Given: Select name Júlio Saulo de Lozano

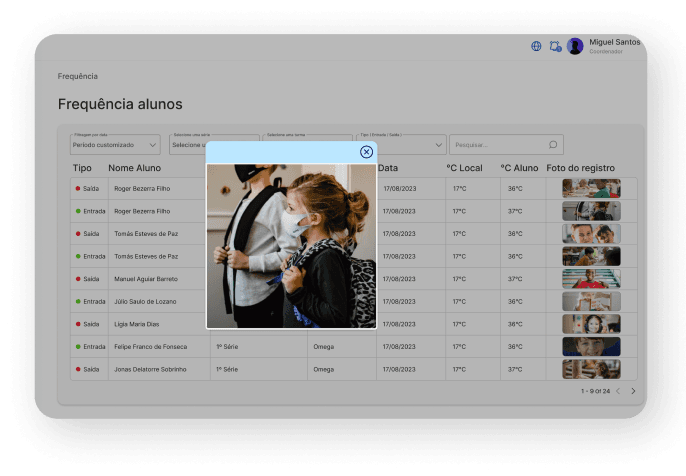Looking at the screenshot, I should [x=145, y=301].
